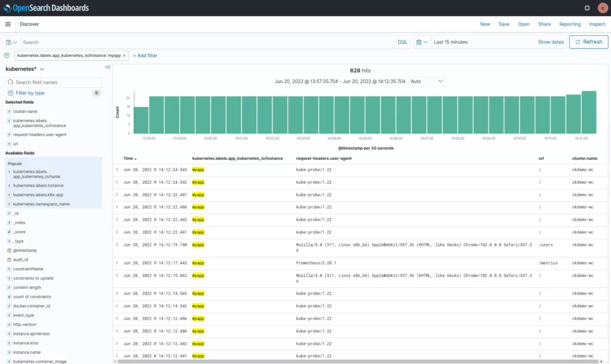Open the Auto interval dropdown

[427, 81]
